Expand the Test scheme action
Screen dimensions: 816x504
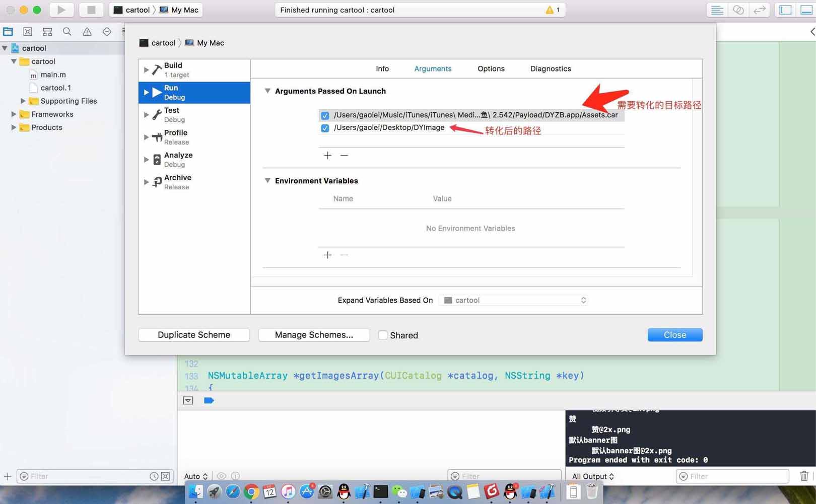[146, 115]
